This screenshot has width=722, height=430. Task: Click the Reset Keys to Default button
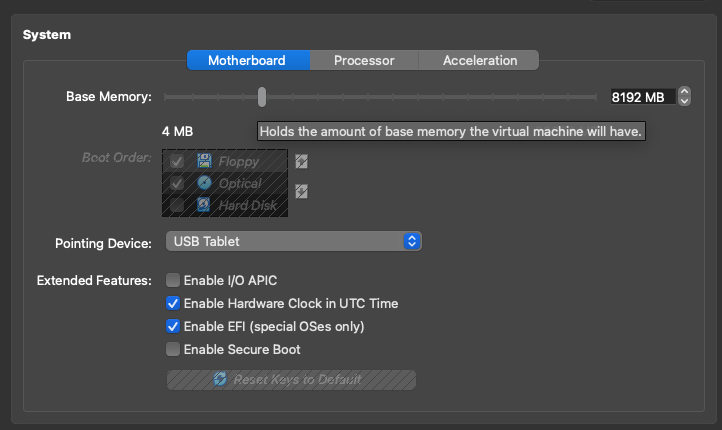tap(291, 380)
